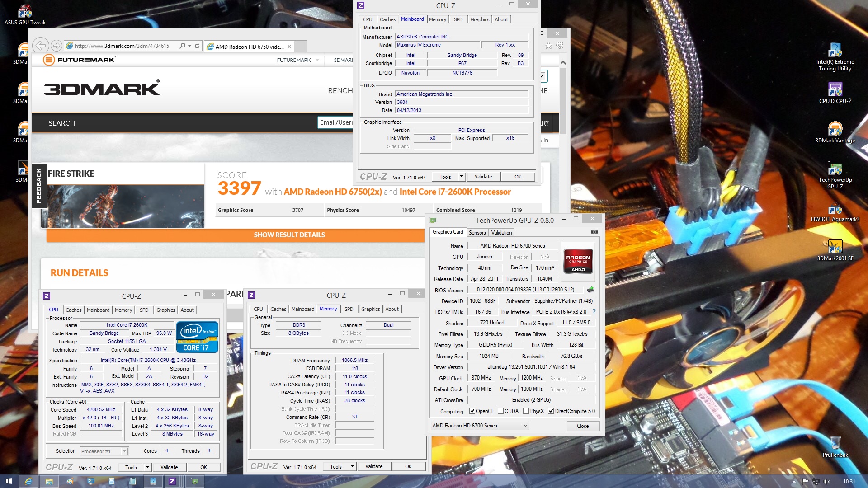This screenshot has width=868, height=488.
Task: Click the browser Forward arrow button
Action: (56, 46)
